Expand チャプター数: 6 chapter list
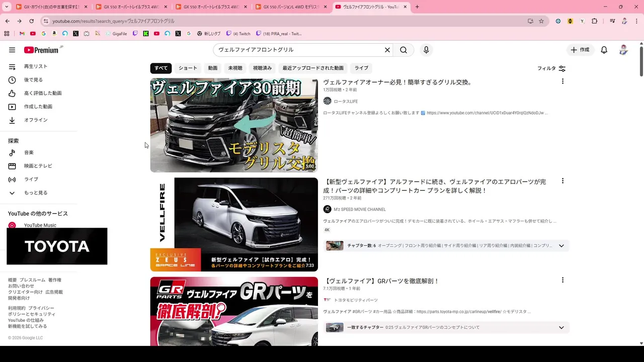 coord(446,246)
